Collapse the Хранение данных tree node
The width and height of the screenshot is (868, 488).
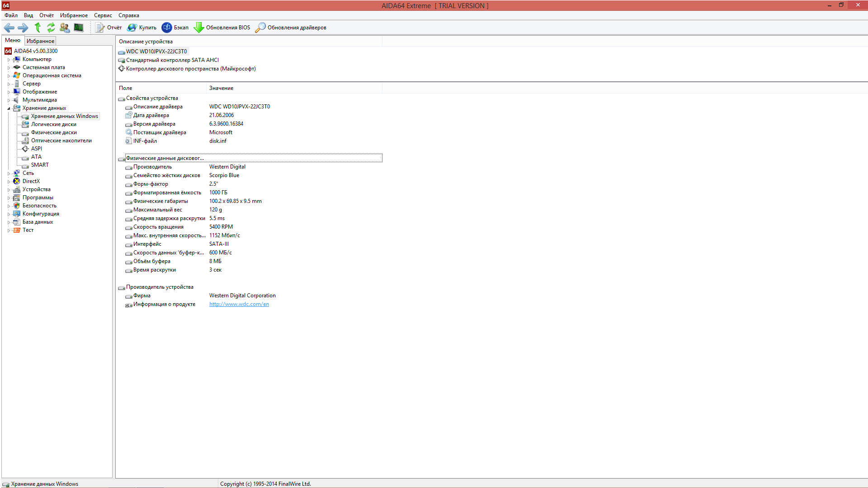pyautogui.click(x=9, y=108)
